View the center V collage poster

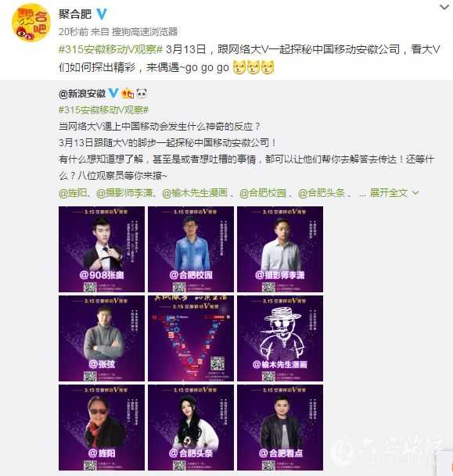[x=191, y=338]
